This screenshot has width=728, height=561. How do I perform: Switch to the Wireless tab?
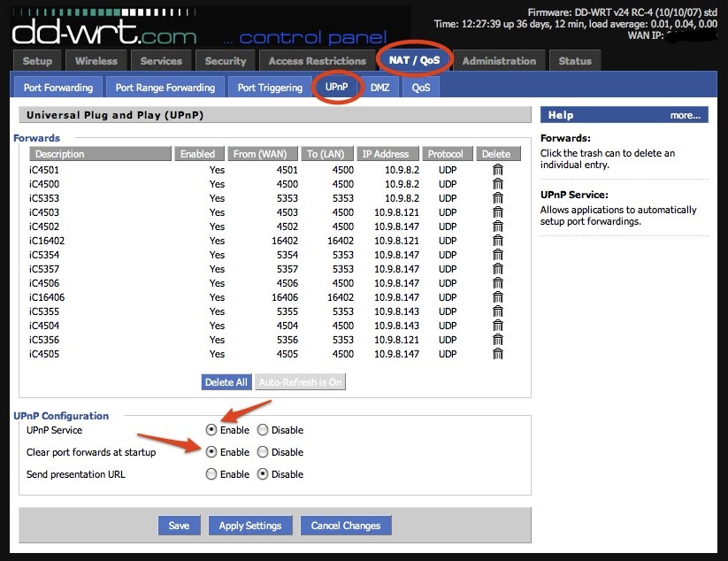click(x=96, y=61)
